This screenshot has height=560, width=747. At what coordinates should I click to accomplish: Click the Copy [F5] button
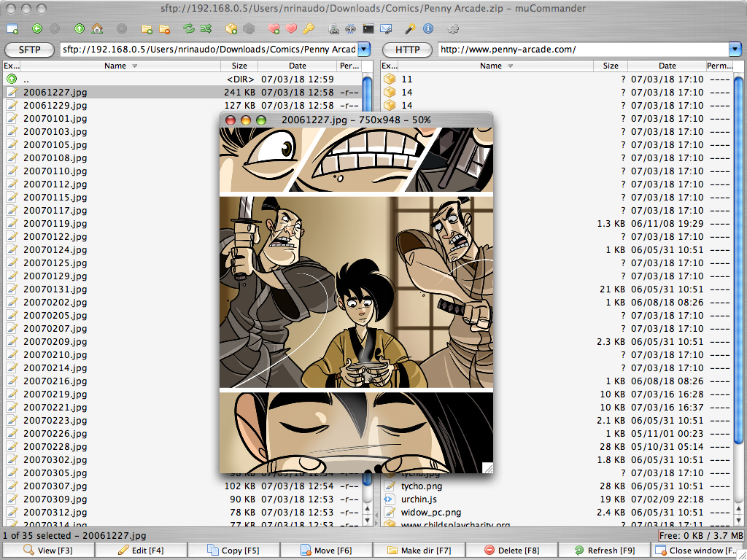click(x=233, y=551)
